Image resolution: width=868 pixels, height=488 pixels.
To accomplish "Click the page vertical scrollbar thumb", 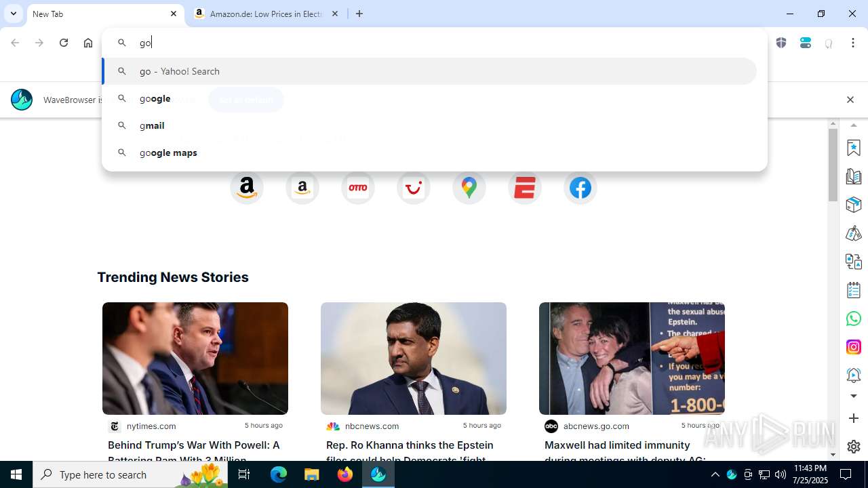I will [x=833, y=165].
